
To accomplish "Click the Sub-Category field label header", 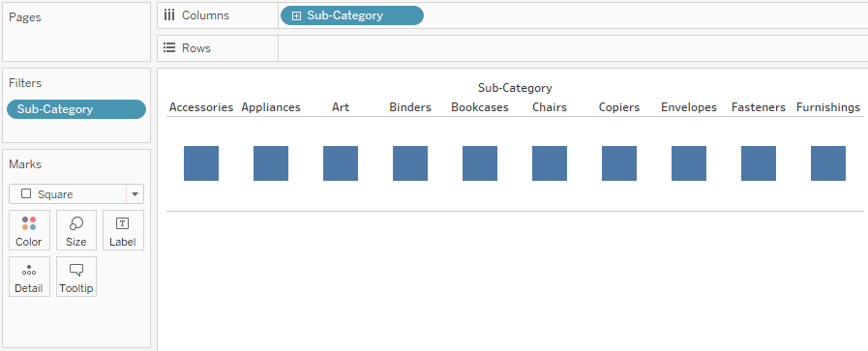I will click(x=515, y=88).
